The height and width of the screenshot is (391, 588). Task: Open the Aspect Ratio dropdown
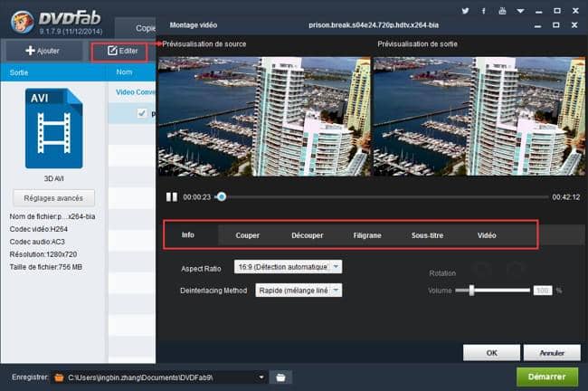(x=288, y=267)
